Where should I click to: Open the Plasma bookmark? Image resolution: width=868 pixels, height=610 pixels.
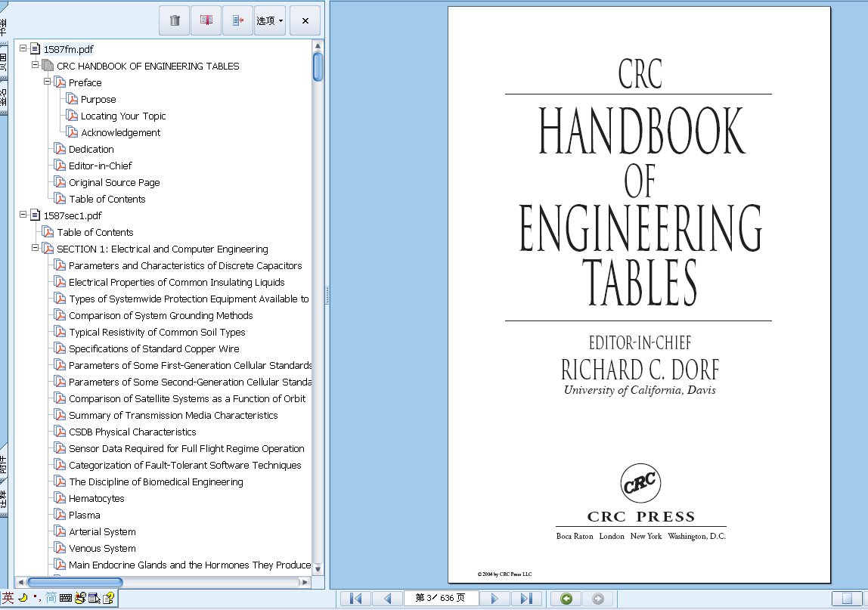pos(84,515)
